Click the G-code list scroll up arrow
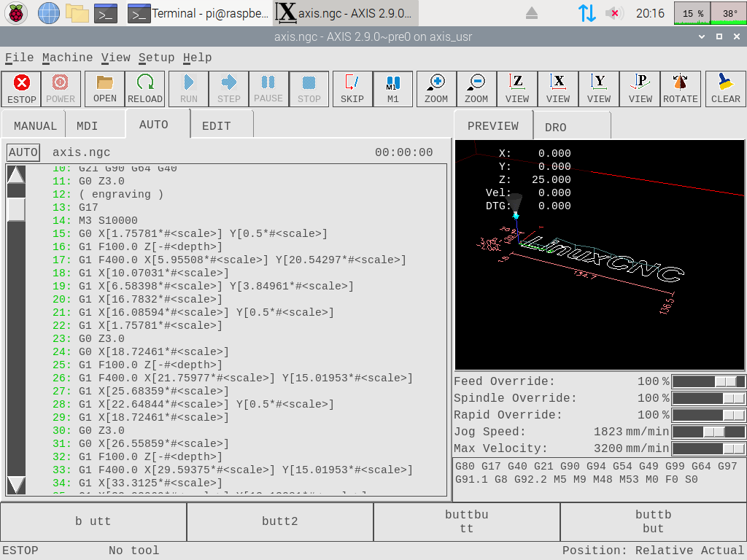 point(16,175)
